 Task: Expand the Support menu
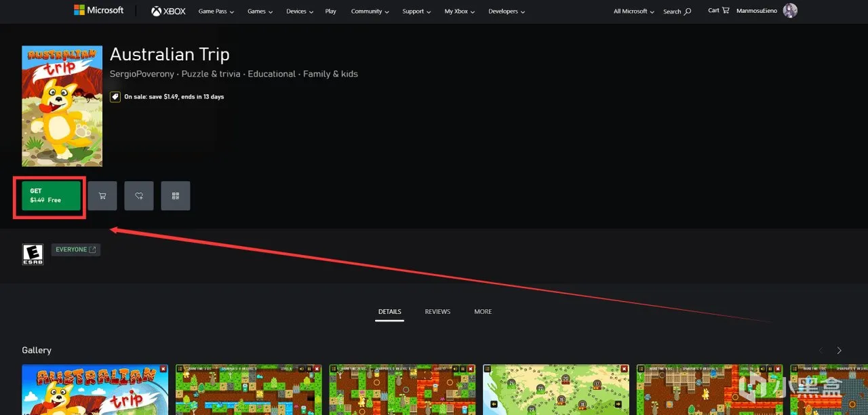pyautogui.click(x=416, y=11)
